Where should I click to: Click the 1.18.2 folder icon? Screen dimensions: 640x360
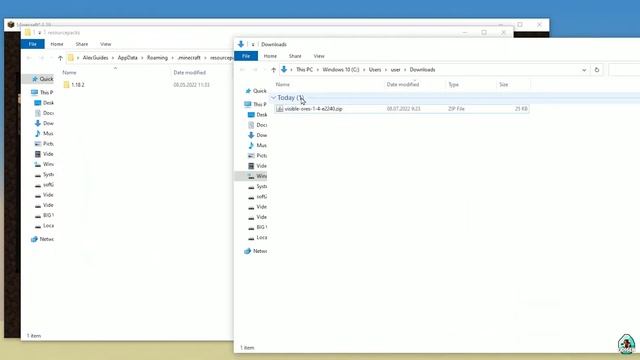point(66,85)
